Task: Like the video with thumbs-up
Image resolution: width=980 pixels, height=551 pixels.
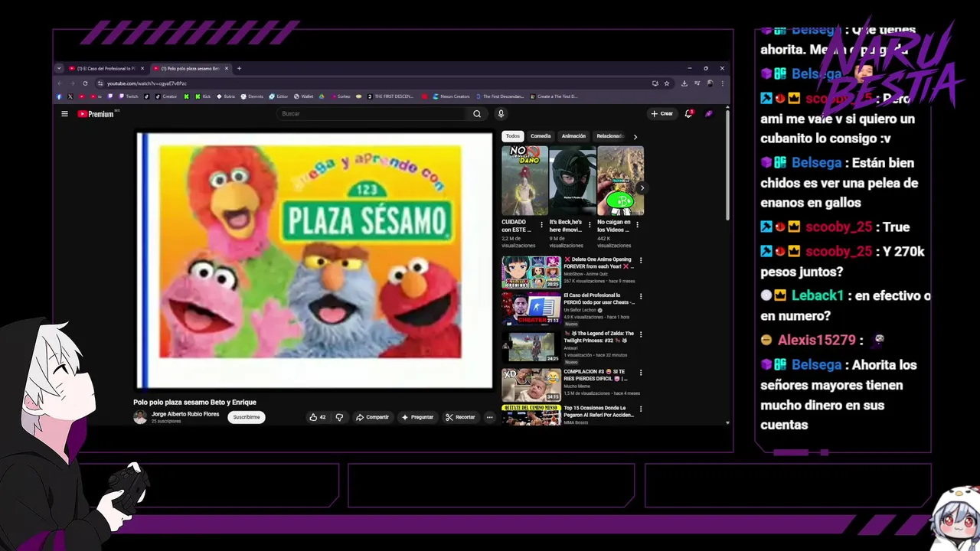Action: [x=317, y=417]
